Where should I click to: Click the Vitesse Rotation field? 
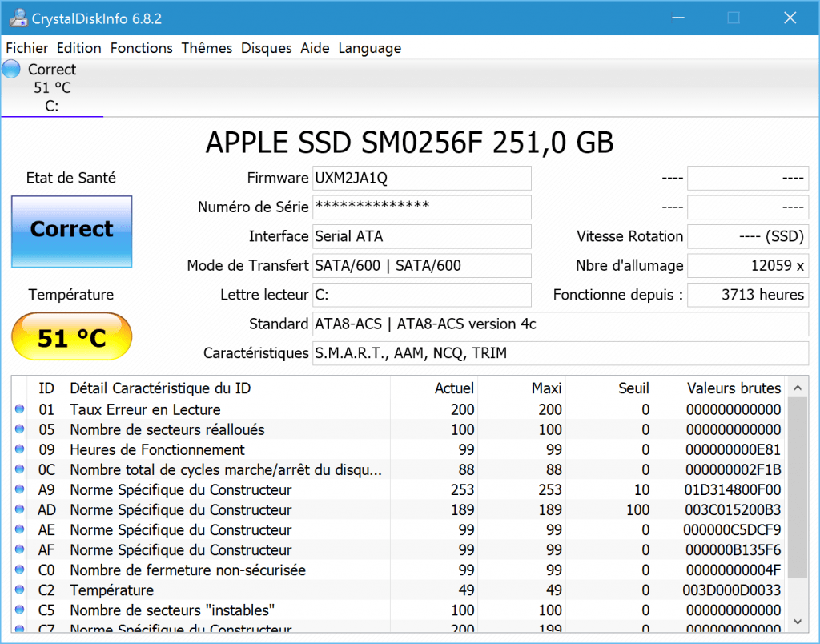point(748,236)
